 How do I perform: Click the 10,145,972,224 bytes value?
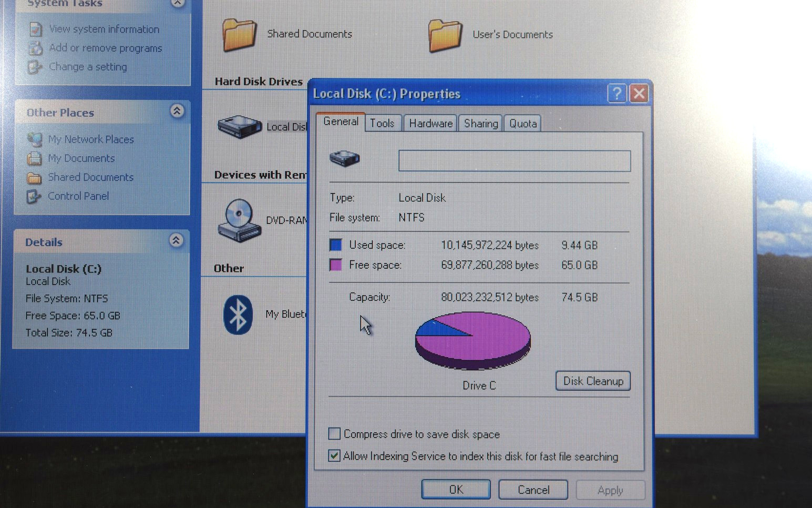point(490,246)
